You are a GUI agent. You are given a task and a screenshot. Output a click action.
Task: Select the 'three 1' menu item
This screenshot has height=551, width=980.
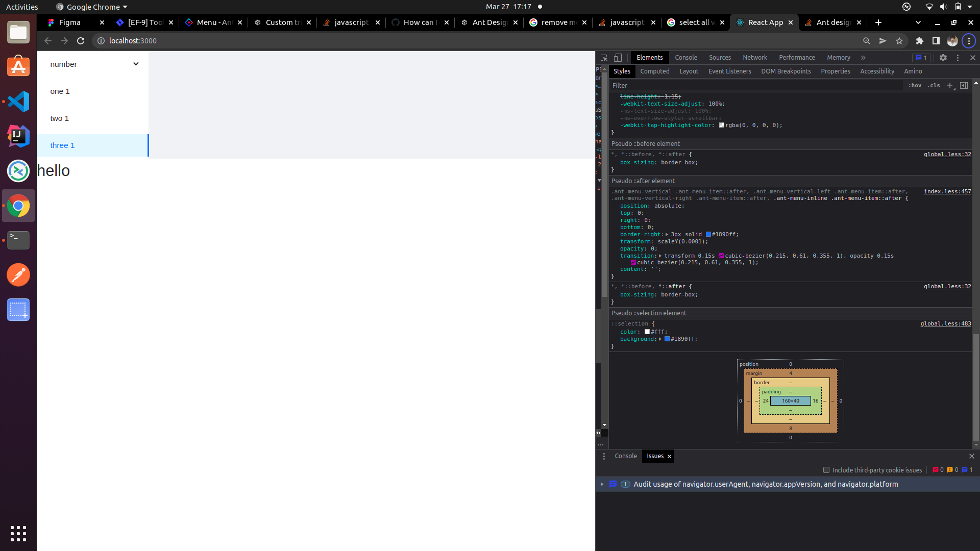92,145
